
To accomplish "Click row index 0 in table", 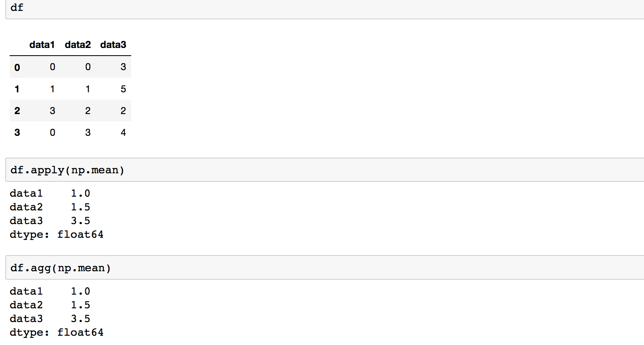I will click(17, 67).
